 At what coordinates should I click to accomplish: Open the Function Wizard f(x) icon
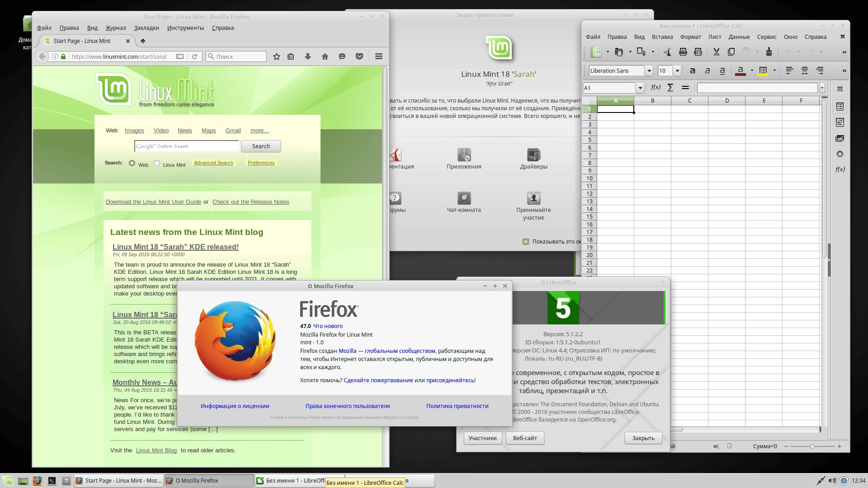656,88
